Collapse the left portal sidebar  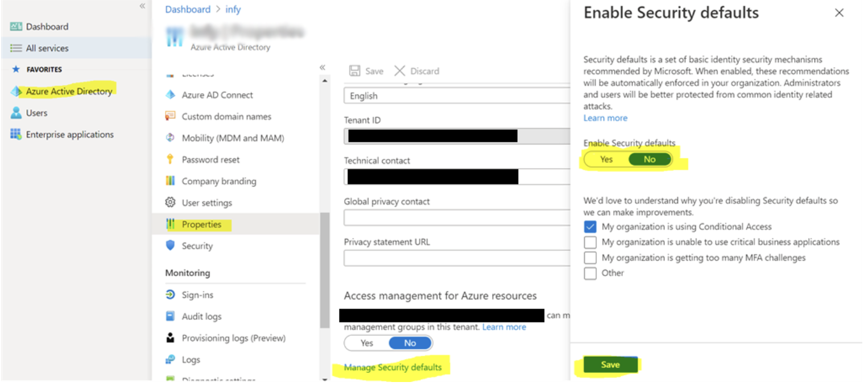point(142,6)
